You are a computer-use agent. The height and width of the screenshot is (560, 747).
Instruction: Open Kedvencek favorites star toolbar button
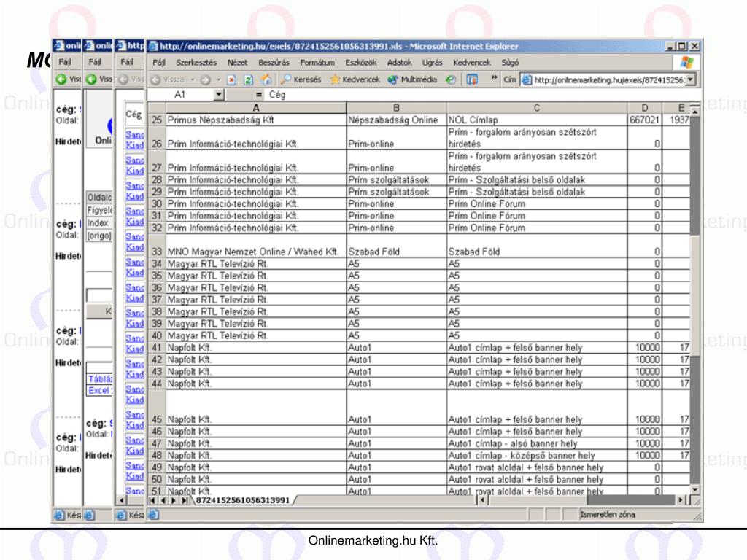(x=355, y=79)
